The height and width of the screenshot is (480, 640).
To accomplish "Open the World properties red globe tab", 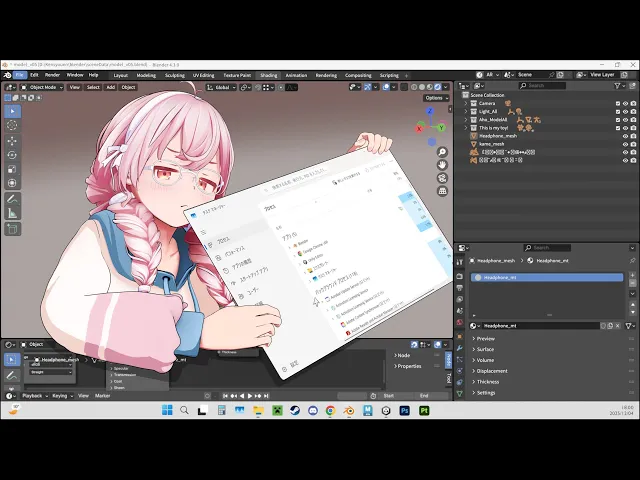I will pyautogui.click(x=460, y=322).
